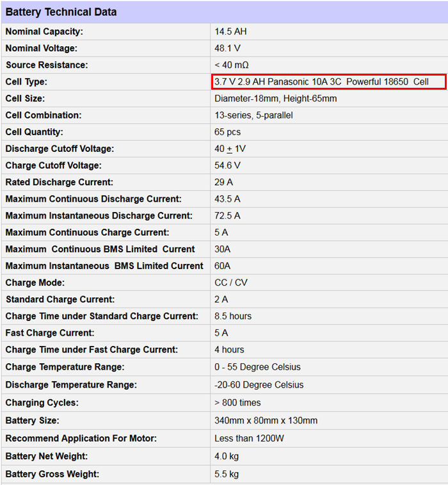The image size is (448, 485).
Task: Click the 43.5 A continuous discharge value
Action: pos(227,199)
